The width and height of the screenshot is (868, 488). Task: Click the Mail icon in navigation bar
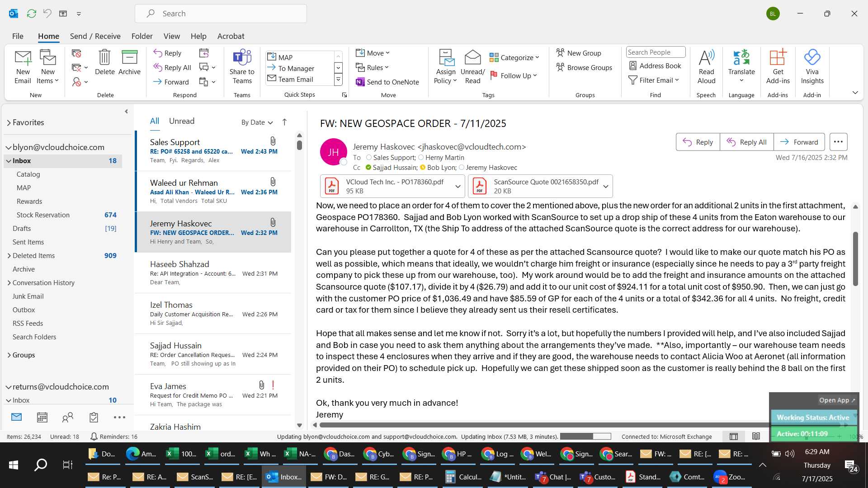click(16, 417)
